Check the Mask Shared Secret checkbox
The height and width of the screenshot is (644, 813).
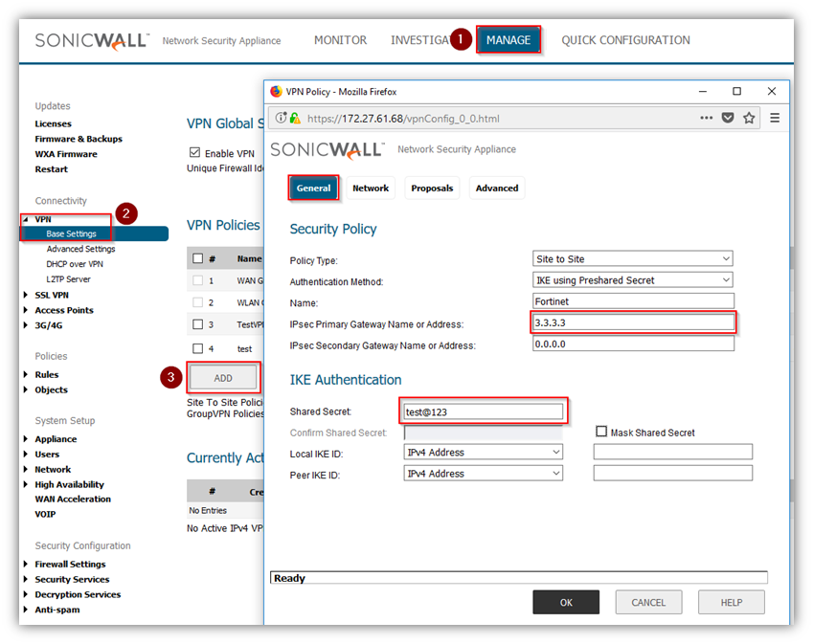pos(601,431)
